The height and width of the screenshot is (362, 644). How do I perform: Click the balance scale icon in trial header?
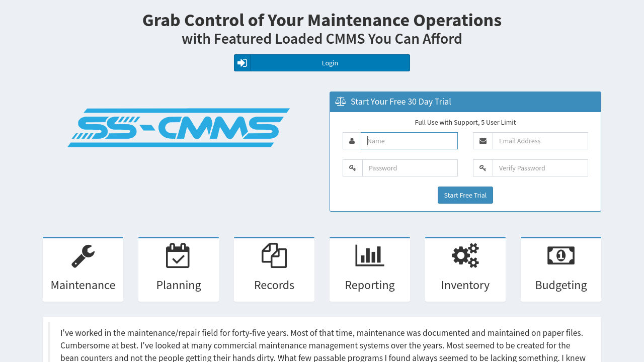341,102
